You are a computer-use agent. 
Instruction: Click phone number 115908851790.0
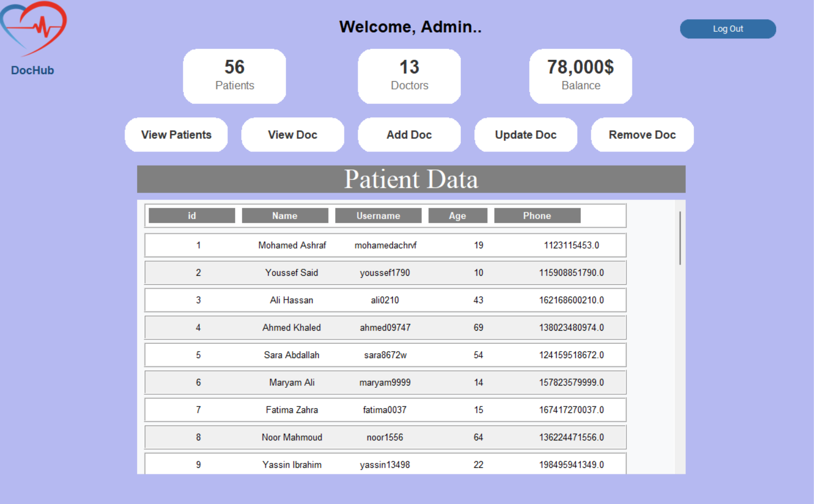pyautogui.click(x=572, y=273)
